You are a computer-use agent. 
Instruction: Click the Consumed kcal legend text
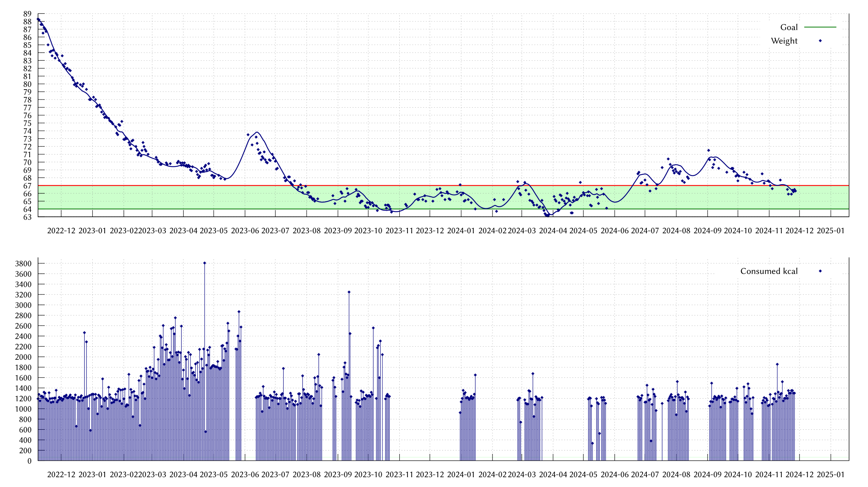coord(768,271)
